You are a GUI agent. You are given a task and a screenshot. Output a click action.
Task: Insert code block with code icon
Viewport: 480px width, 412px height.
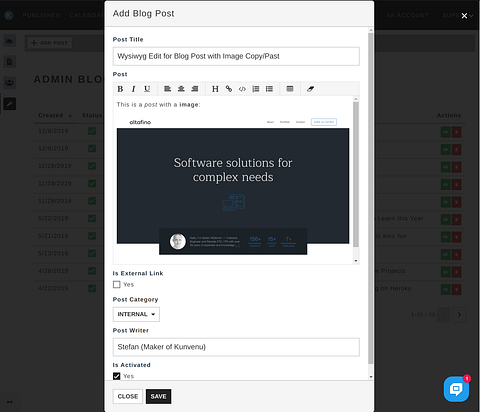click(242, 89)
